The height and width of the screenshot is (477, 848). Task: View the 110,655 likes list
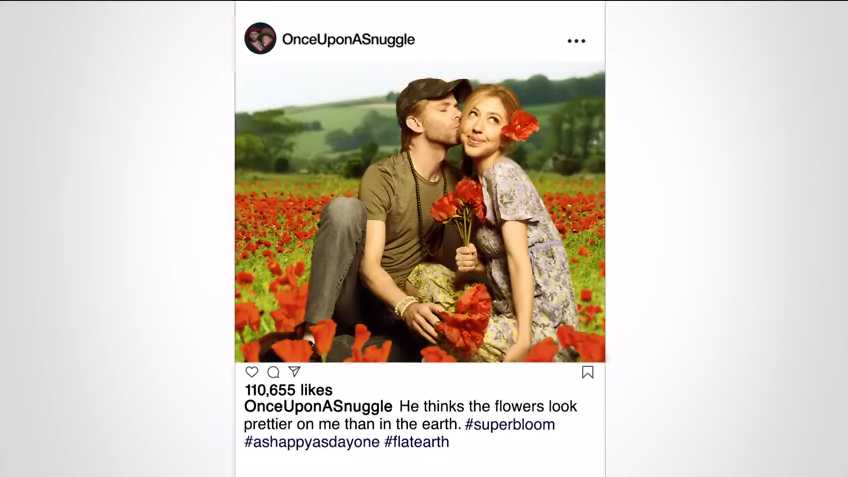pyautogui.click(x=289, y=390)
